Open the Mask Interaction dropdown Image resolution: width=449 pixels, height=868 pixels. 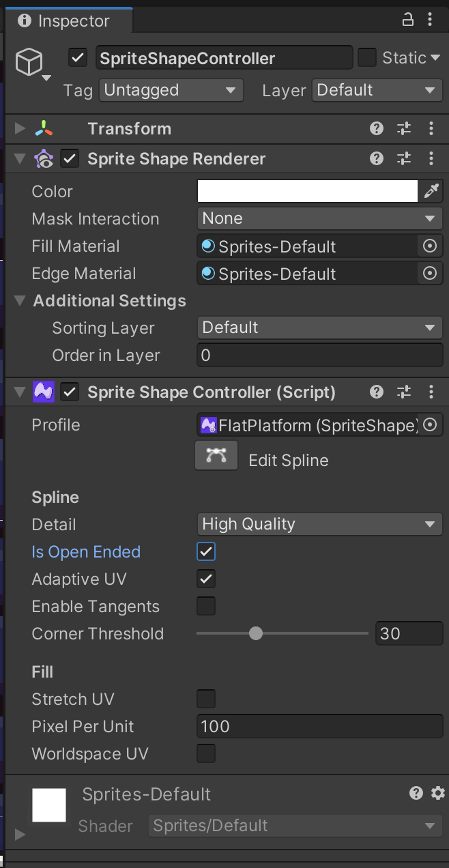pyautogui.click(x=319, y=218)
